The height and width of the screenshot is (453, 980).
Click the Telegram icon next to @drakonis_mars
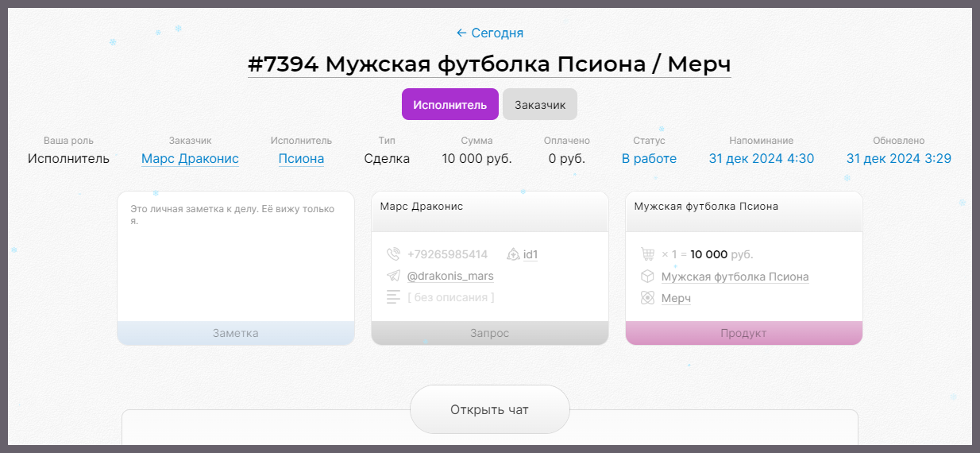[393, 276]
